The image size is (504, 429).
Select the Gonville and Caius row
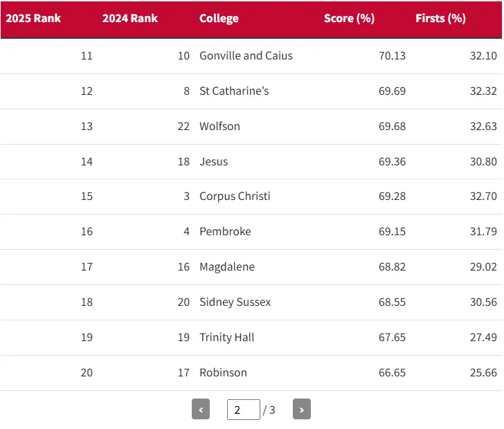pyautogui.click(x=246, y=56)
